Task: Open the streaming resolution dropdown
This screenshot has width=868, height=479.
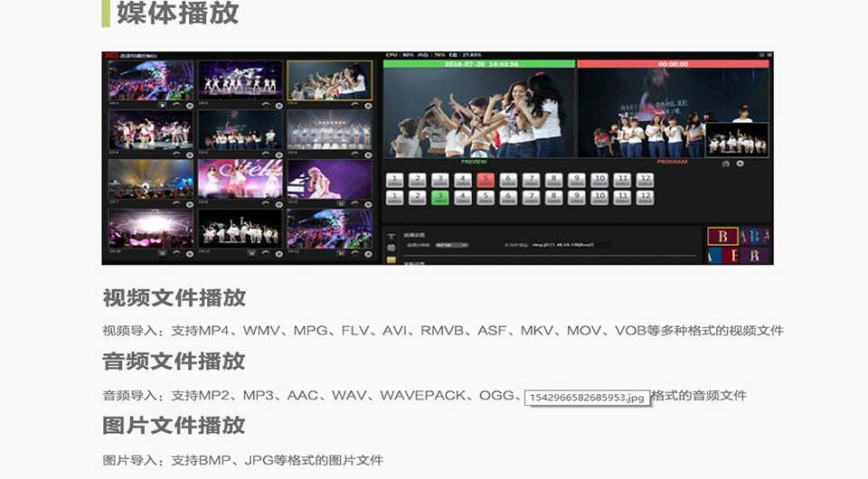Action: [x=452, y=245]
